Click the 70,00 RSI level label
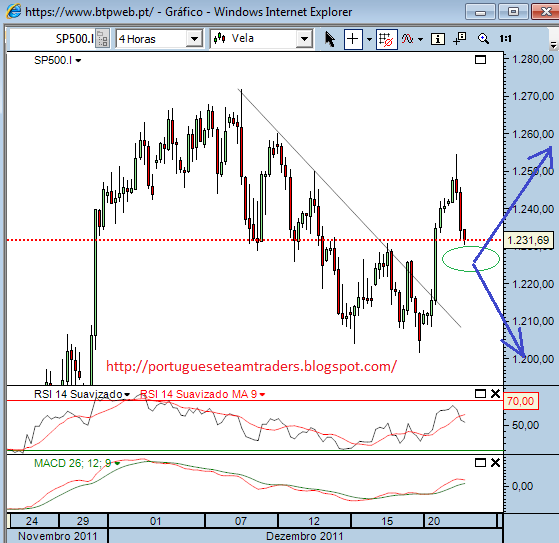559x543 pixels. [520, 401]
